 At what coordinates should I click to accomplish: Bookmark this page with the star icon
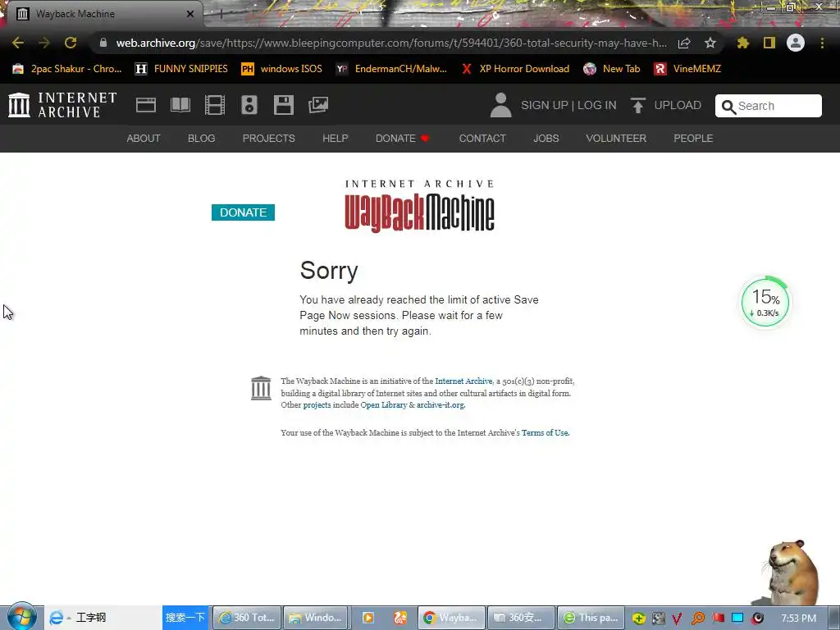[x=710, y=43]
